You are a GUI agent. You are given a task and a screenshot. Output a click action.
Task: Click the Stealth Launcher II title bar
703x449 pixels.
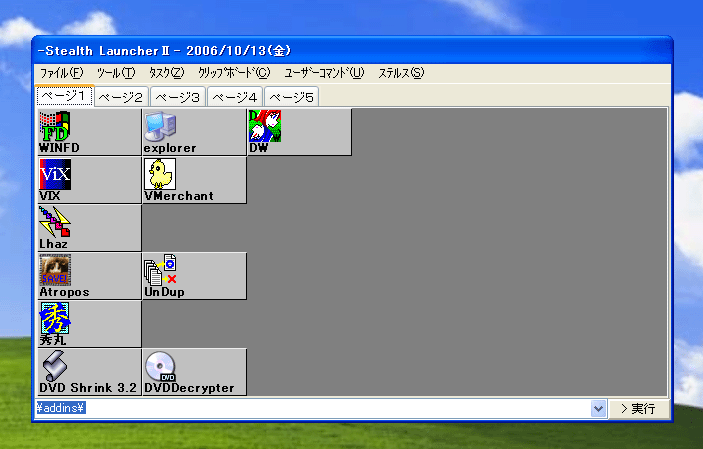pyautogui.click(x=352, y=51)
